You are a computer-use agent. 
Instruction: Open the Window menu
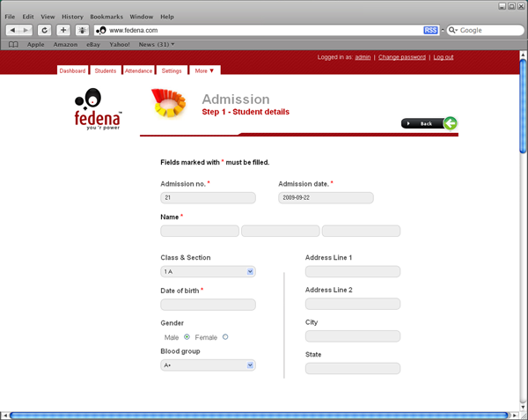pyautogui.click(x=142, y=17)
